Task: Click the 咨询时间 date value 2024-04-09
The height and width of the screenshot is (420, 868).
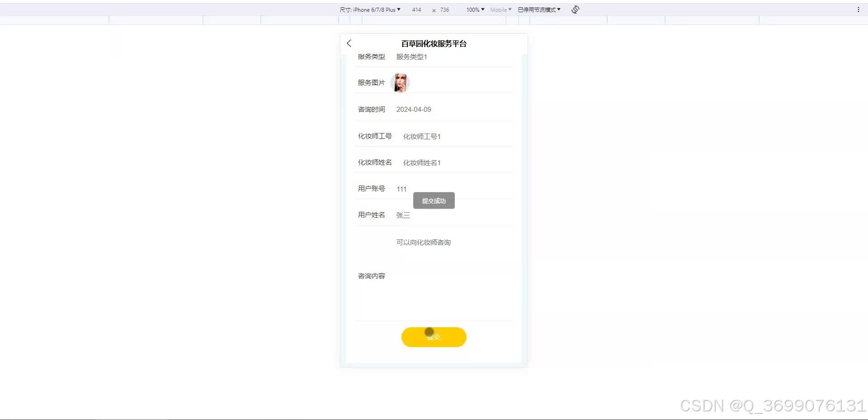Action: pyautogui.click(x=413, y=109)
